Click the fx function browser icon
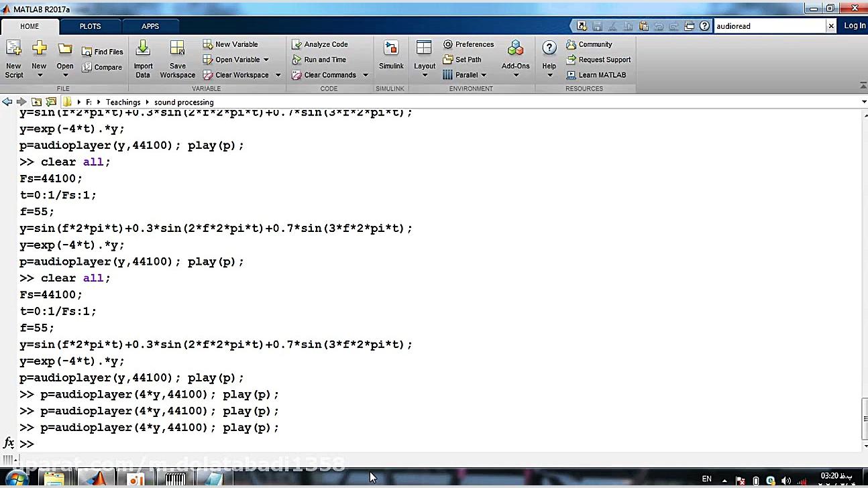This screenshot has height=488, width=868. coord(9,443)
